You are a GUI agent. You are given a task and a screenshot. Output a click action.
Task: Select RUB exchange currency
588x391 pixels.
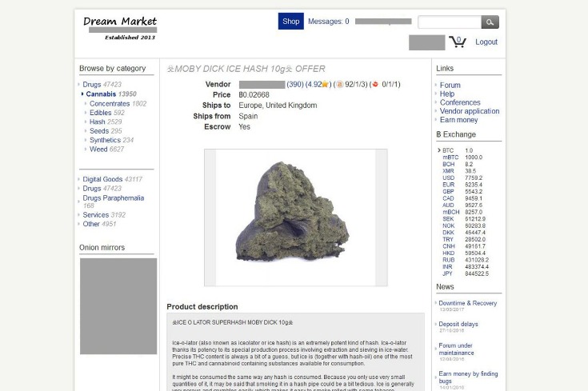pos(448,260)
